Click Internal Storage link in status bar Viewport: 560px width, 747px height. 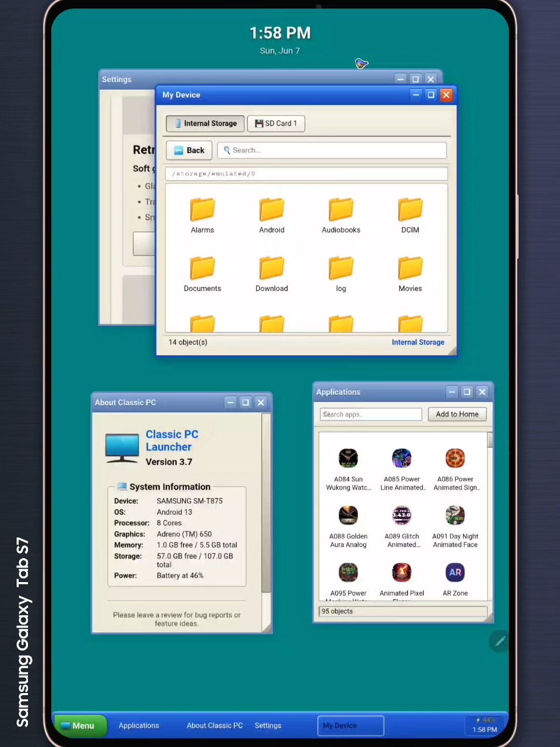coord(418,342)
